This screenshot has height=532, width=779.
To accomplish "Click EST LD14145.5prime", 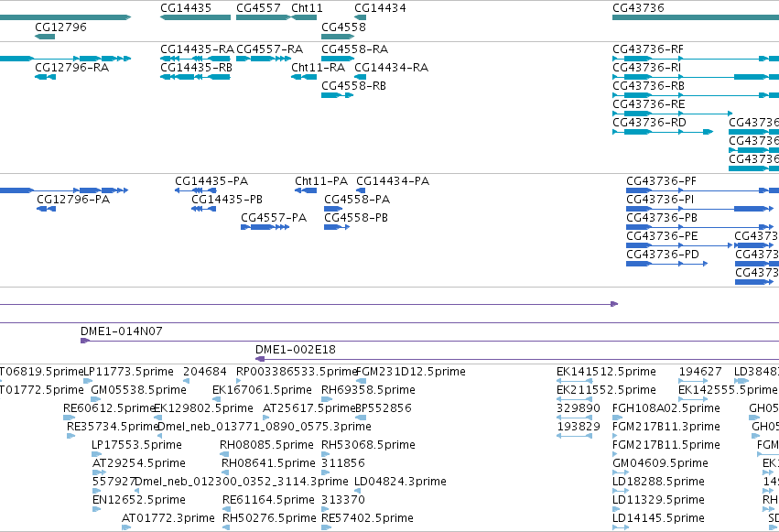I will click(621, 528).
